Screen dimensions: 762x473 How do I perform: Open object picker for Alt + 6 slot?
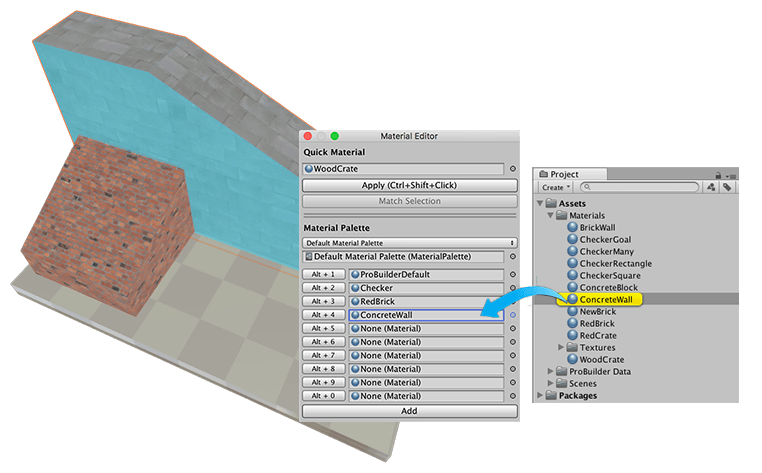point(513,342)
